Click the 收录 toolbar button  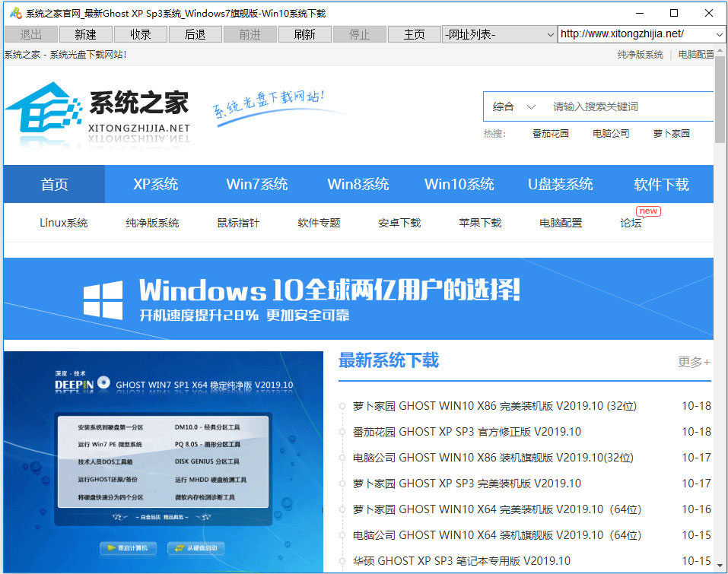pyautogui.click(x=140, y=34)
